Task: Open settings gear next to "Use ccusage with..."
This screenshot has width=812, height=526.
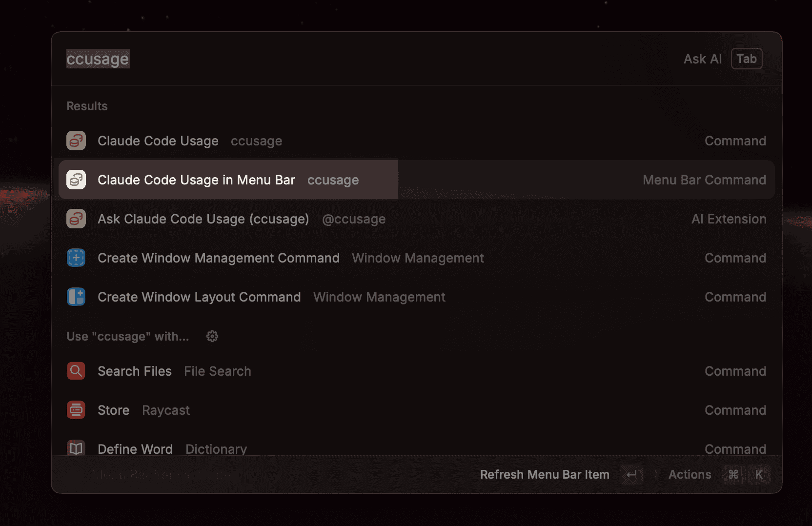Action: click(212, 336)
